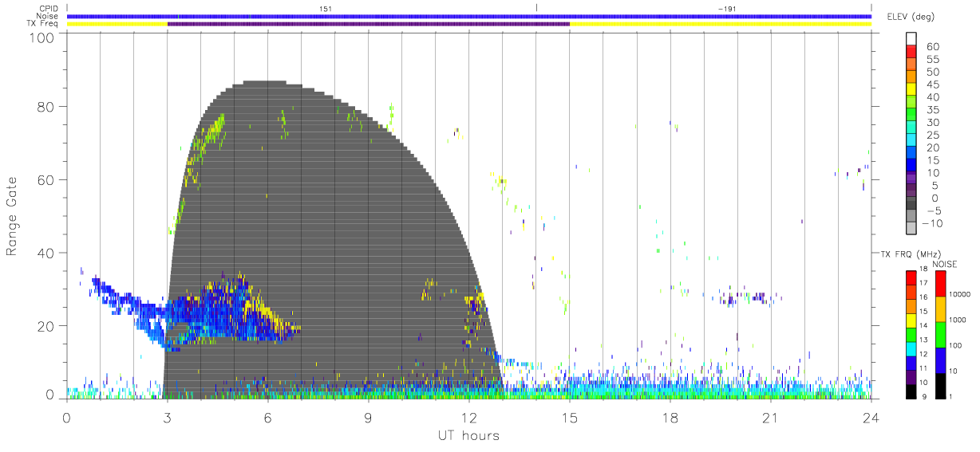Click the TX Freq label at top left

click(43, 24)
